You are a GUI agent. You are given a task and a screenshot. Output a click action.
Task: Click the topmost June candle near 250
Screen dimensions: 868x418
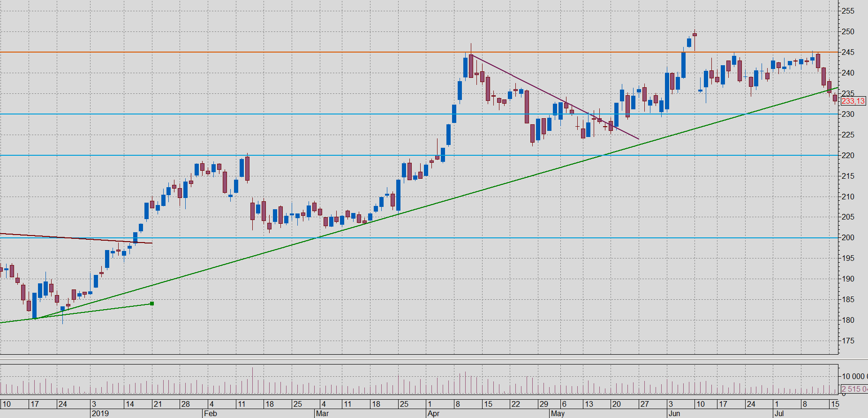click(x=694, y=34)
